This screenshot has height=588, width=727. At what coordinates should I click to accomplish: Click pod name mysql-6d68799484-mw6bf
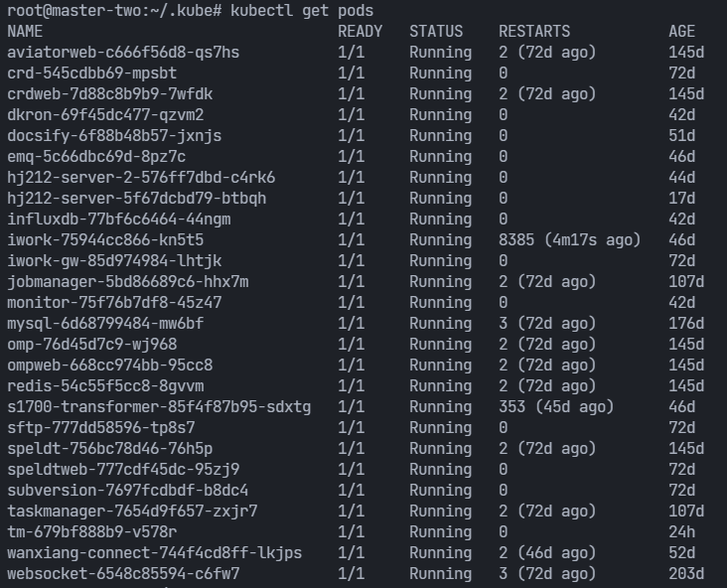point(105,324)
